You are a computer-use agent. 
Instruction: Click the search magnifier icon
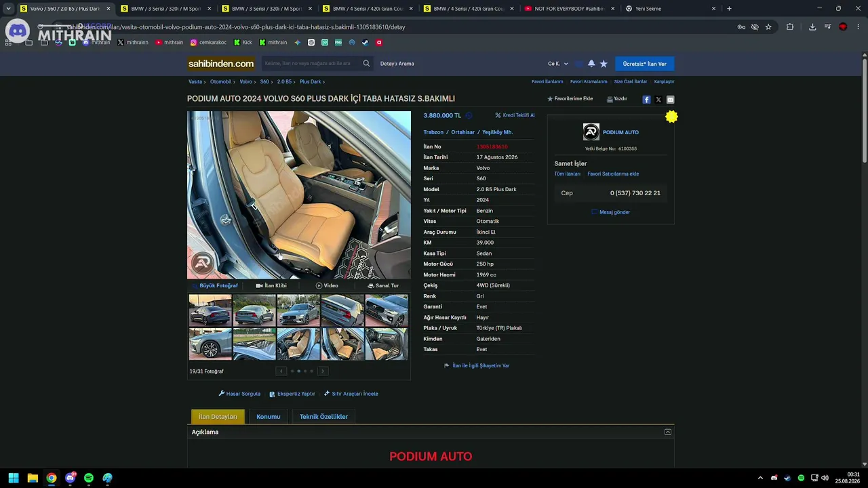[x=366, y=64]
